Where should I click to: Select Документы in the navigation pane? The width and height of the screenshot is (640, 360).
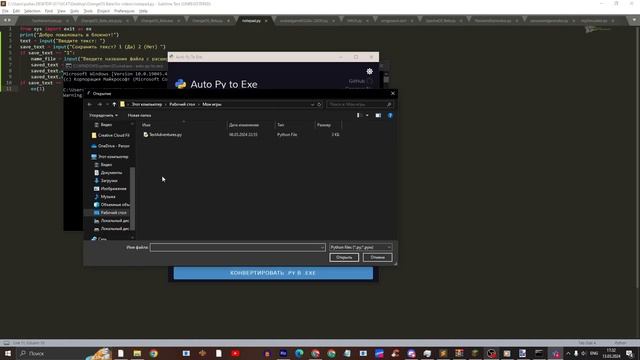pos(108,173)
